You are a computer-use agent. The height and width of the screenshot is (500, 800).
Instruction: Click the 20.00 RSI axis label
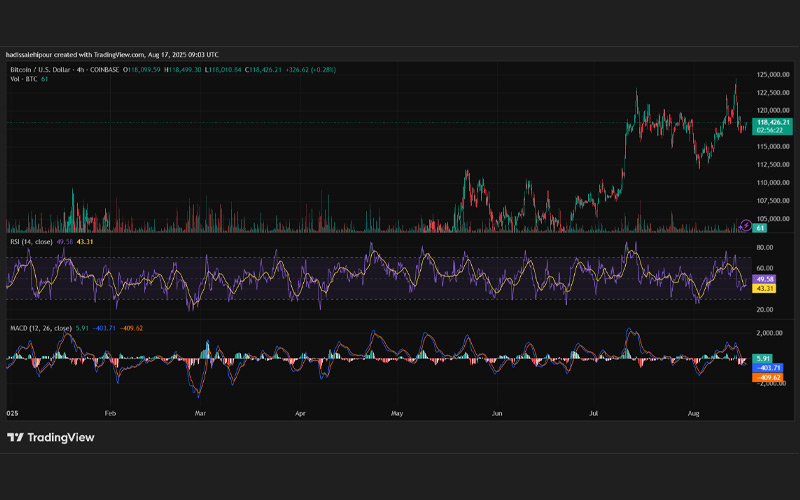765,309
